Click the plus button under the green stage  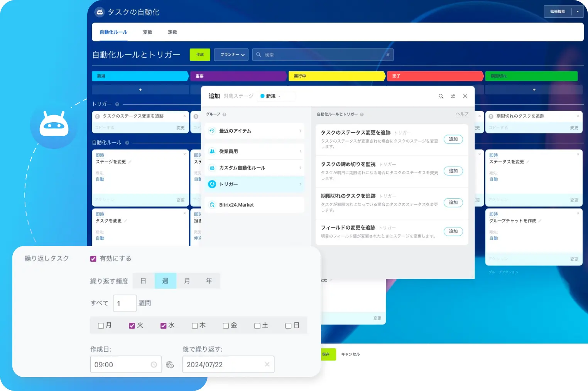(534, 90)
